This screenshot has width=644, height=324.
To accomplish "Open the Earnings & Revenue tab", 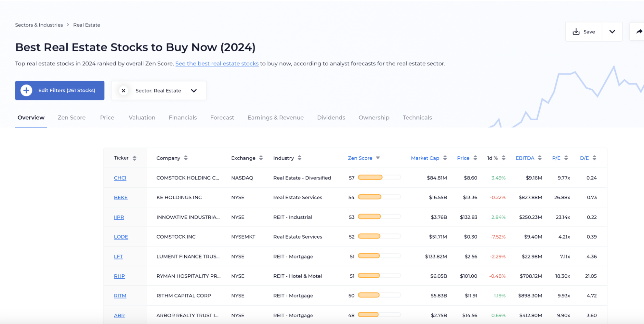I will click(x=275, y=118).
